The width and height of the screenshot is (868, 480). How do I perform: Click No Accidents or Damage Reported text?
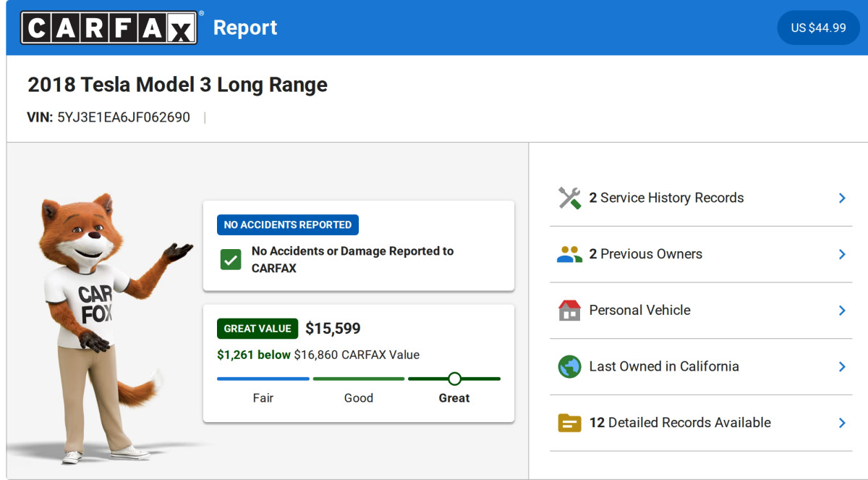pyautogui.click(x=352, y=260)
